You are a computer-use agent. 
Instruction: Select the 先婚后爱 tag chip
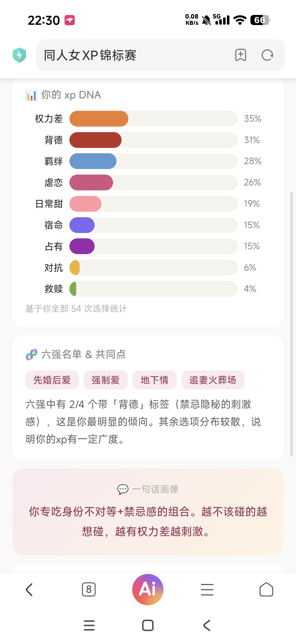pos(52,380)
